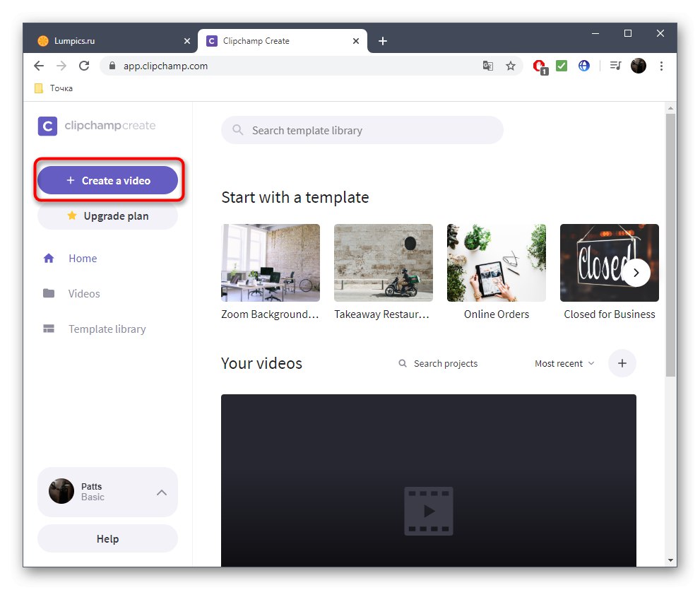Click the Help button
The width and height of the screenshot is (700, 590).
tap(107, 538)
